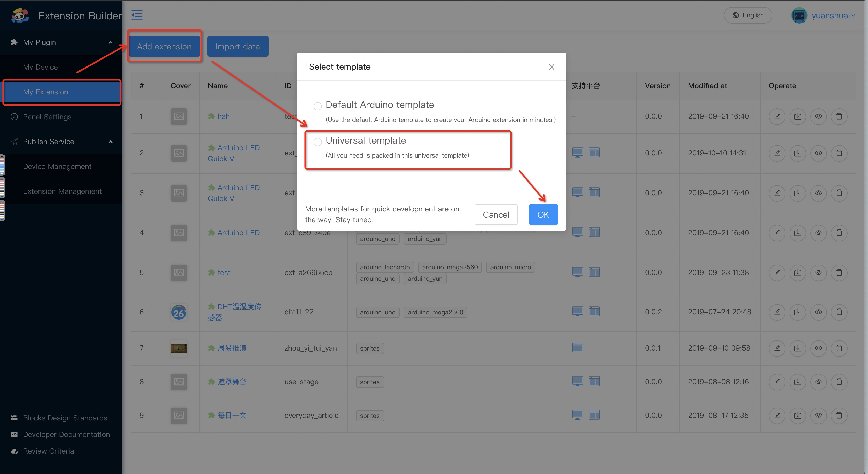Toggle preview eye icon for hah row

[819, 116]
